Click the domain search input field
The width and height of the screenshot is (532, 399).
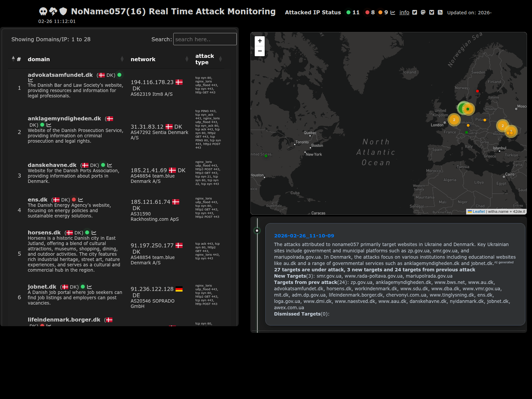click(205, 39)
